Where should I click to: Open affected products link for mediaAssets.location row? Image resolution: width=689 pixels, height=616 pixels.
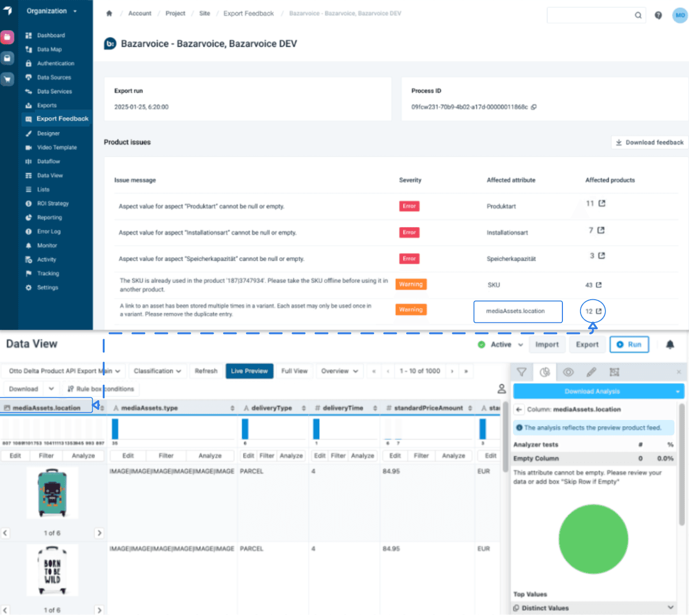pyautogui.click(x=599, y=311)
